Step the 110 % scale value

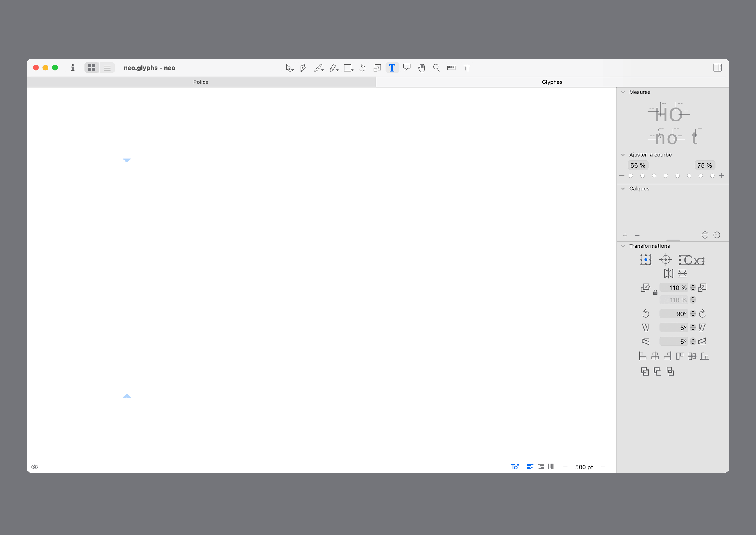693,288
